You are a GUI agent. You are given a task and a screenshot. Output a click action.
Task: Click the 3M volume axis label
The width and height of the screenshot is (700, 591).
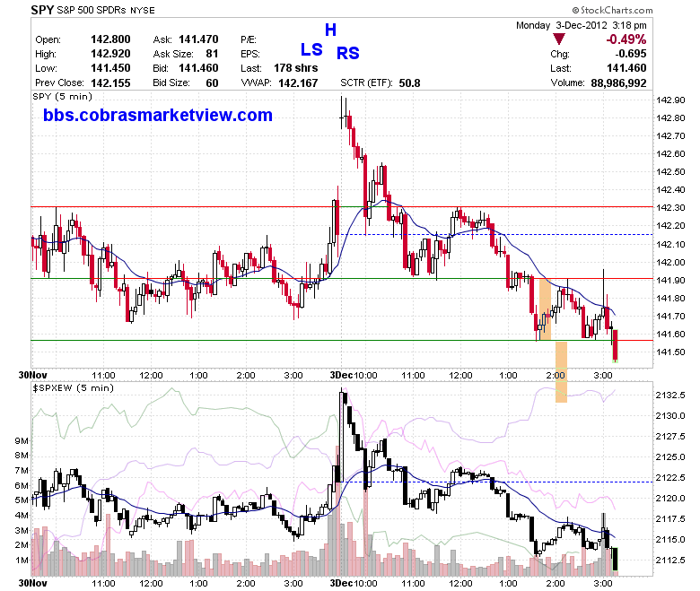click(x=22, y=530)
